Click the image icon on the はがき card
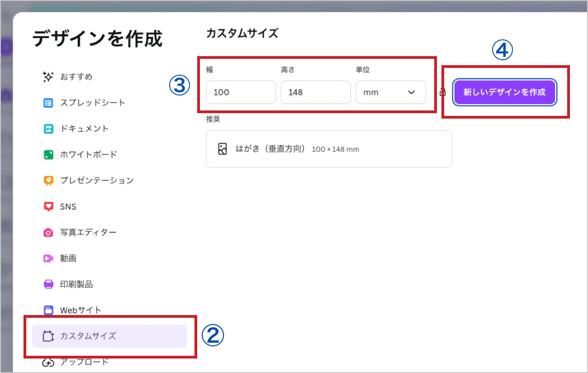 pyautogui.click(x=222, y=148)
